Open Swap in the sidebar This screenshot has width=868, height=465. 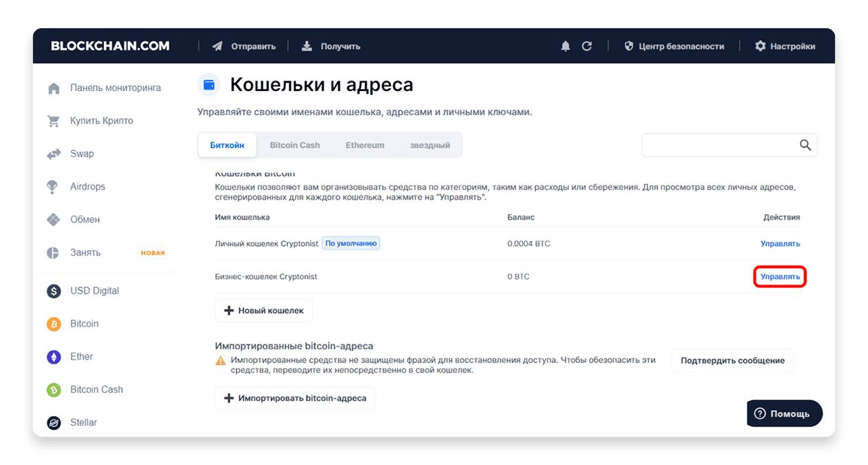pyautogui.click(x=82, y=154)
